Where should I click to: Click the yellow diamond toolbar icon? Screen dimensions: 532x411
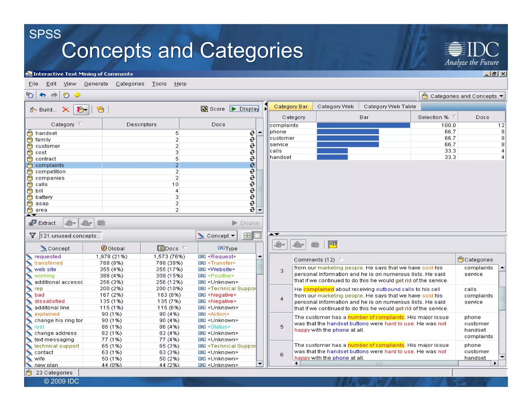tap(77, 95)
